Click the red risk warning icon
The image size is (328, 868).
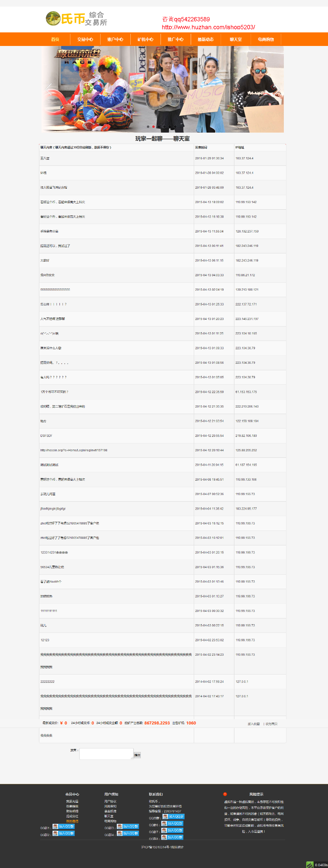pyautogui.click(x=225, y=794)
